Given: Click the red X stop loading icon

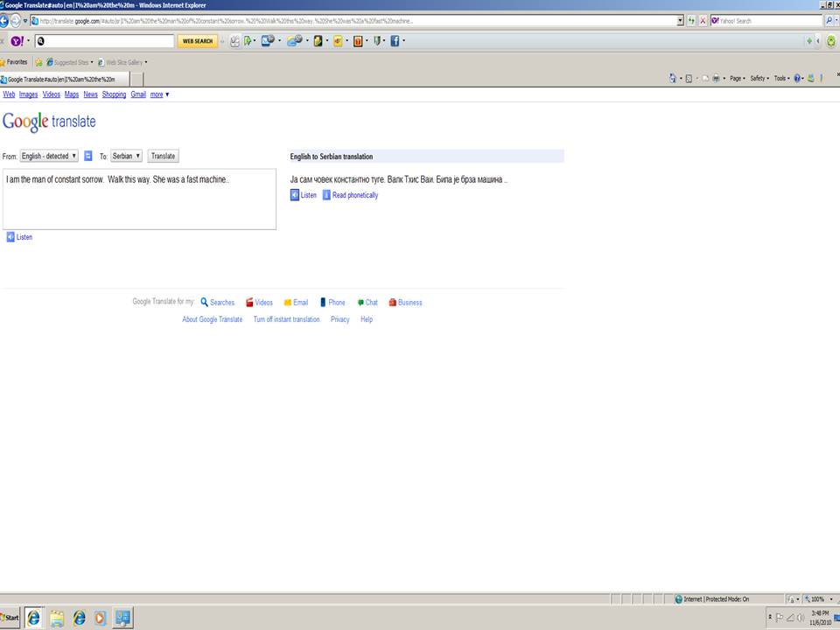Looking at the screenshot, I should click(703, 21).
